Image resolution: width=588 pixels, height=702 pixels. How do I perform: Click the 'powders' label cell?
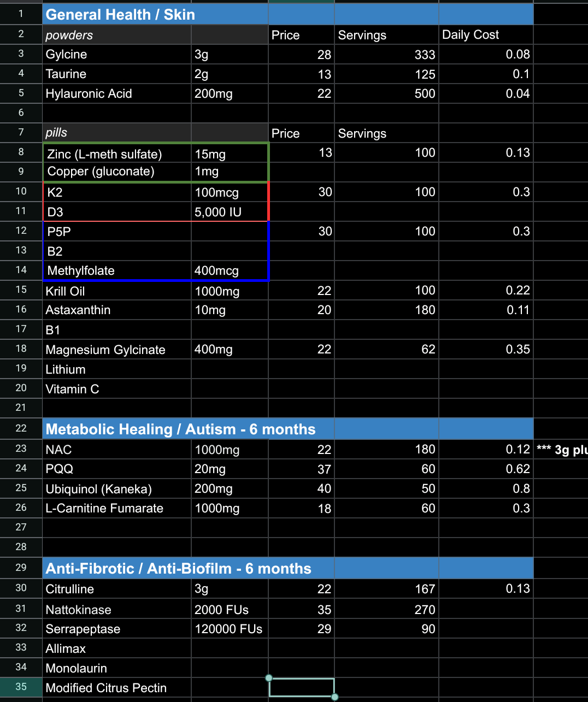coord(117,35)
